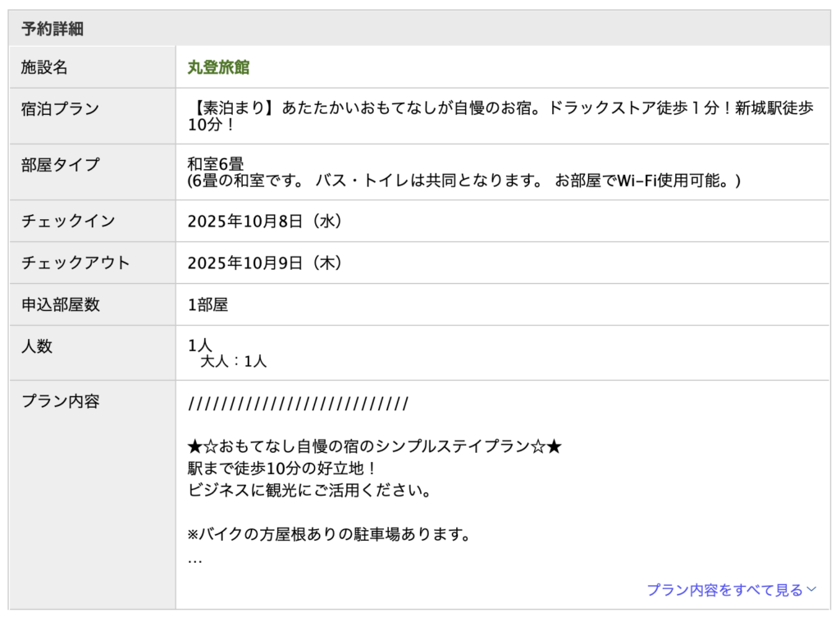Click the 部屋タイプ row label
The image size is (840, 622).
(60, 165)
